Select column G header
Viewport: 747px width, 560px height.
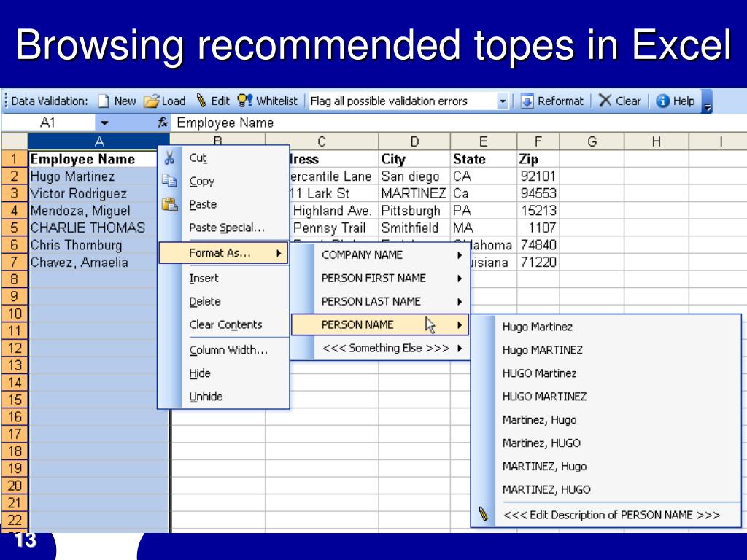(592, 142)
